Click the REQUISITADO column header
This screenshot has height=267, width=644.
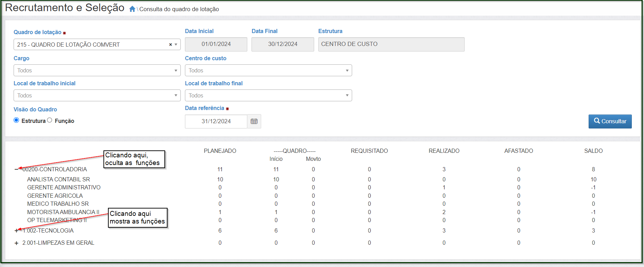point(369,151)
